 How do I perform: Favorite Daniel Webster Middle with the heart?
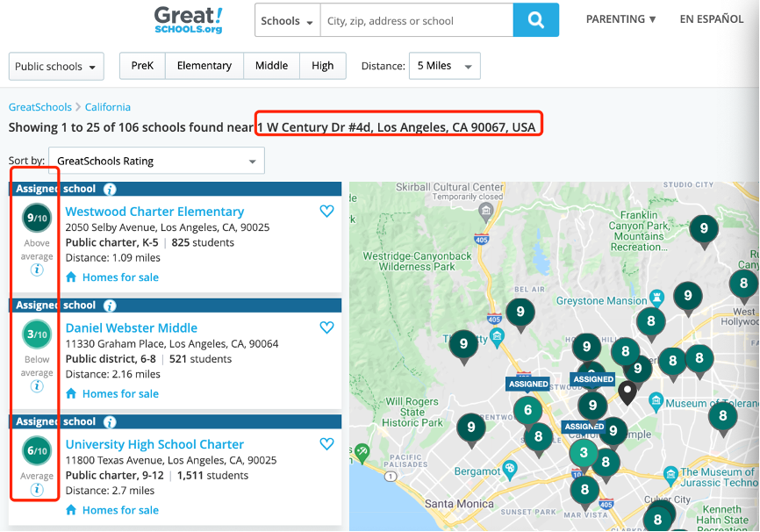(326, 327)
